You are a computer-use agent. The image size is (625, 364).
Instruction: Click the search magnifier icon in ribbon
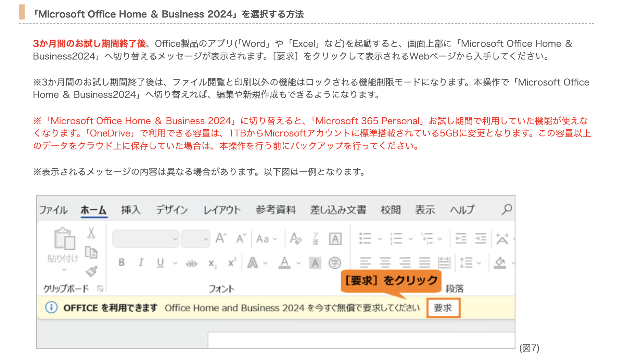pyautogui.click(x=507, y=209)
